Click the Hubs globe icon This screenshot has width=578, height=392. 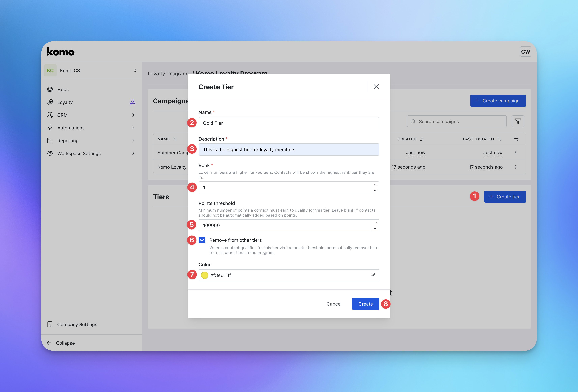point(50,89)
